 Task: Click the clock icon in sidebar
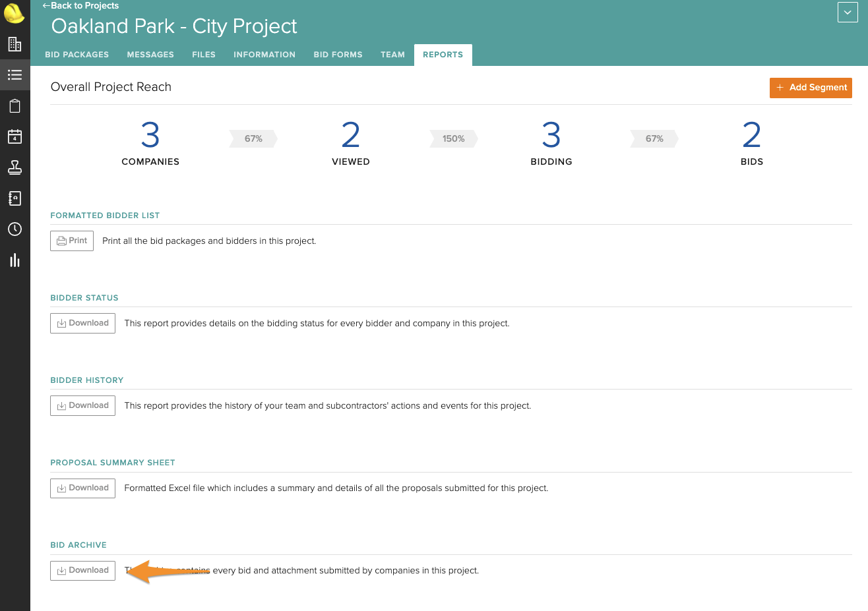click(x=15, y=229)
